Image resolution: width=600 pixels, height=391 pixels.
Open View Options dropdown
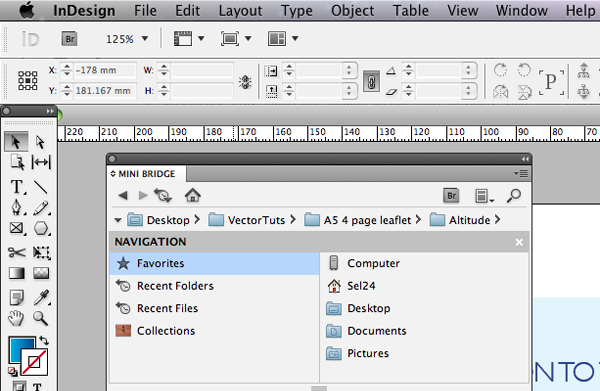pyautogui.click(x=189, y=38)
